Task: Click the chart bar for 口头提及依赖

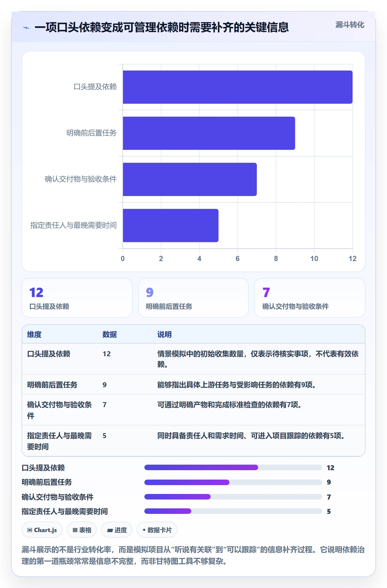Action: (237, 87)
